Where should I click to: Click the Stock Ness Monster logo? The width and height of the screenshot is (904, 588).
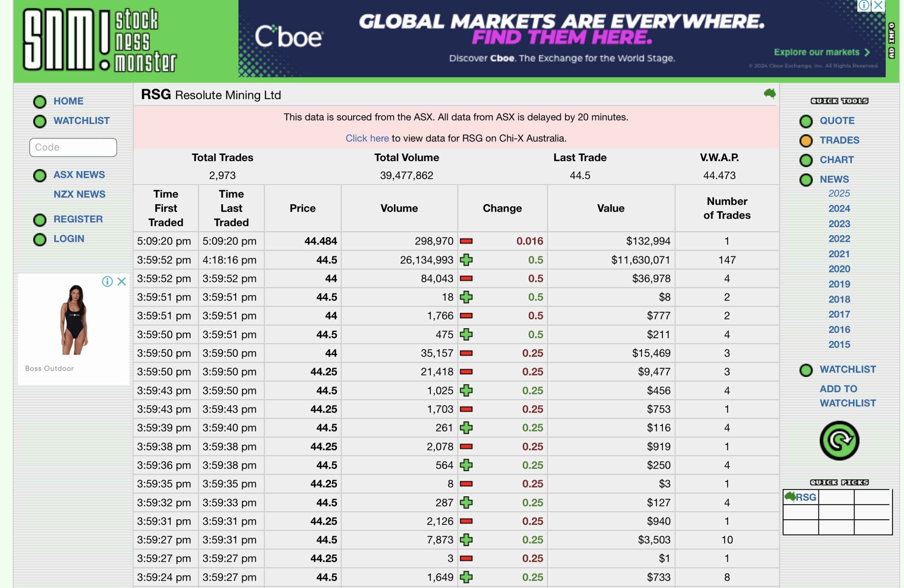click(x=100, y=40)
